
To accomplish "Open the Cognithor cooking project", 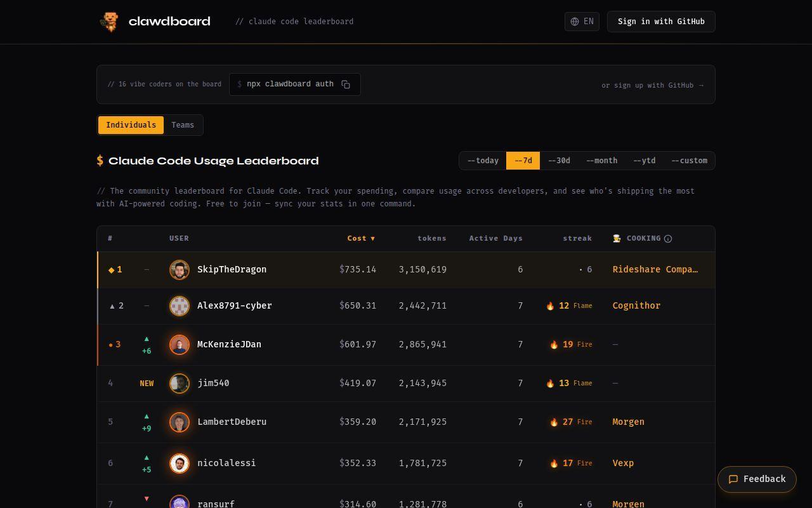I will click(x=636, y=306).
